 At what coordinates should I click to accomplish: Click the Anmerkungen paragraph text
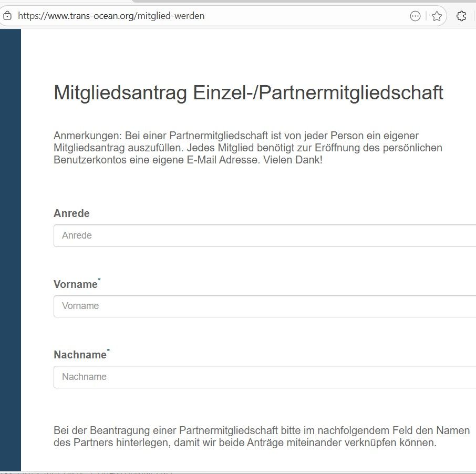click(x=248, y=148)
